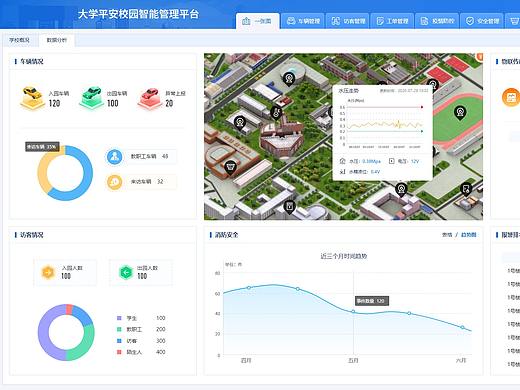
Task: Open the 工单管理 top navigation tab
Action: (x=392, y=21)
